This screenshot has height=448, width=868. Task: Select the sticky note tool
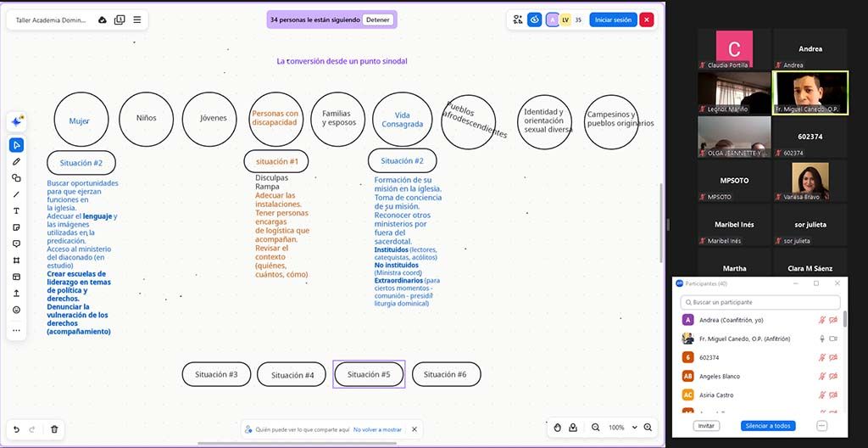pyautogui.click(x=16, y=227)
